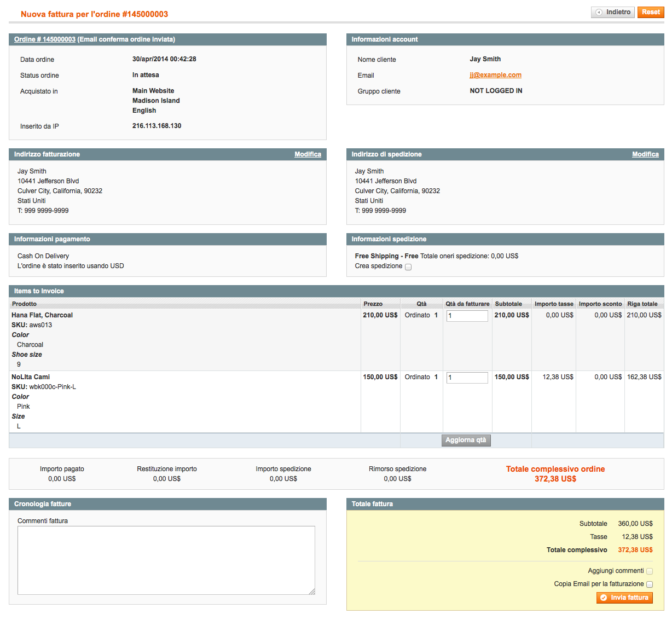Select the Items to Invoice section header

coord(39,291)
